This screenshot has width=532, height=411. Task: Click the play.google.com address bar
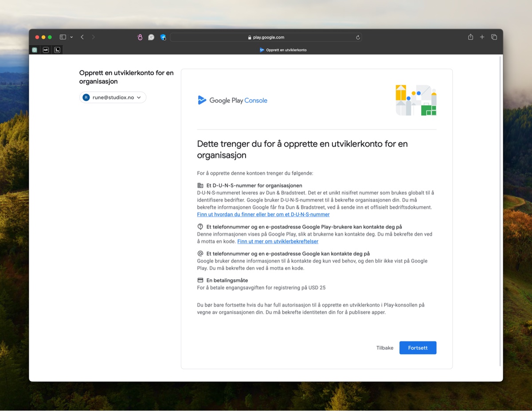point(266,37)
